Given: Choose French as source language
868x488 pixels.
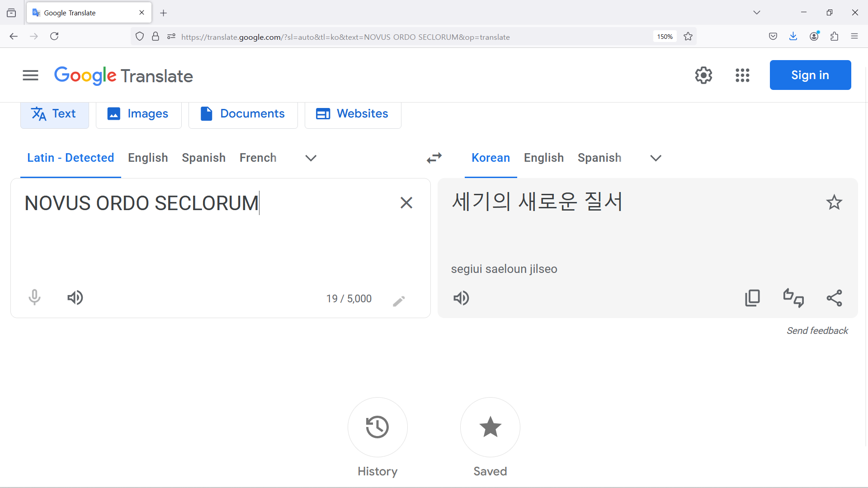Looking at the screenshot, I should tap(258, 158).
